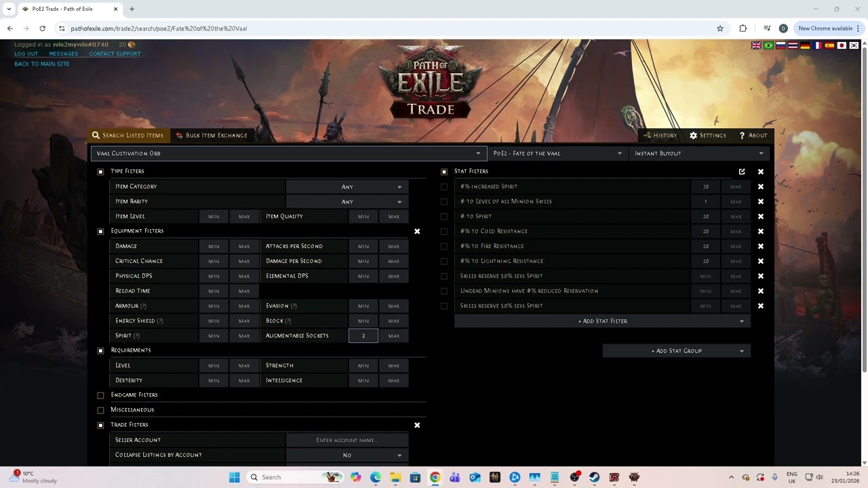Switch site language with the Russian flag
The height and width of the screenshot is (488, 868).
(x=781, y=45)
